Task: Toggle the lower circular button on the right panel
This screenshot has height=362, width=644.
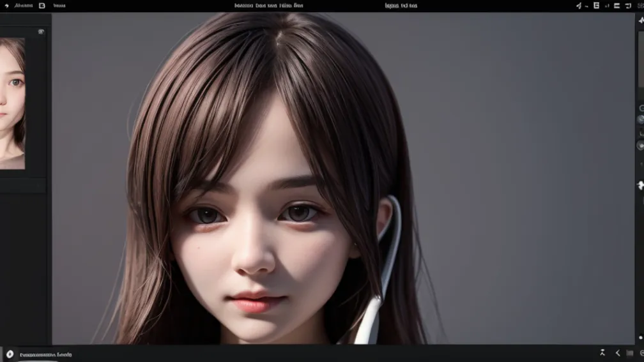Action: [640, 146]
